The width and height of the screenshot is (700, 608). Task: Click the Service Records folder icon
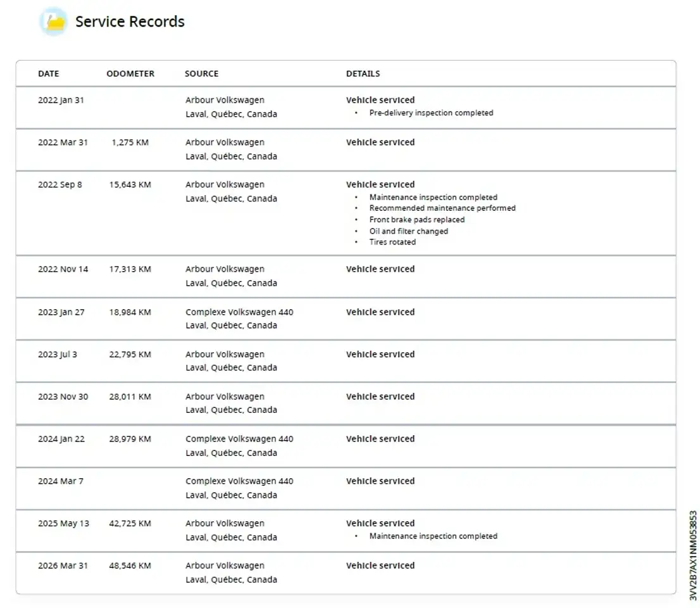54,22
